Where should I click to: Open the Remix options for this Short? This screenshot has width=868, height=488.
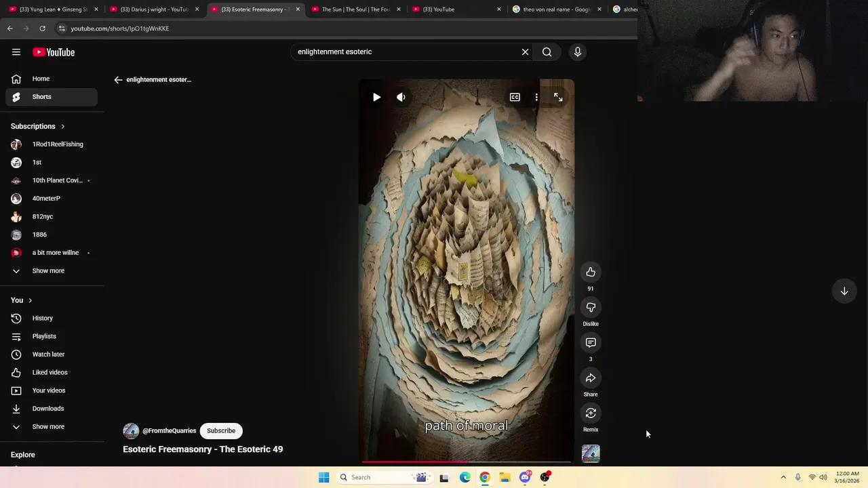[591, 413]
